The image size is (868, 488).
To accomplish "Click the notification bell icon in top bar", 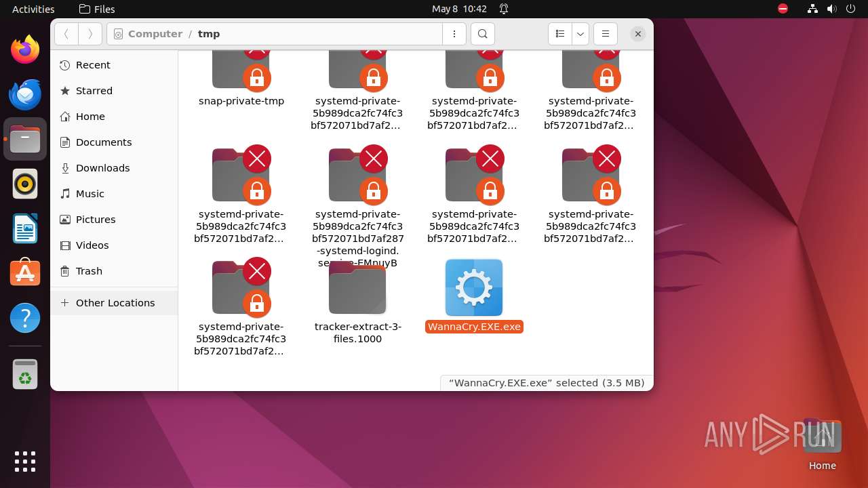I will [504, 9].
